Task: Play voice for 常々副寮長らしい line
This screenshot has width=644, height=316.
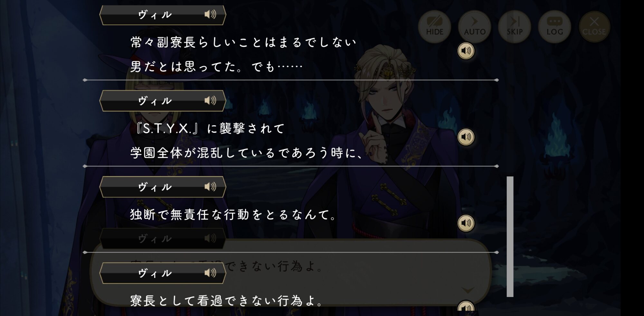Action: (x=466, y=51)
